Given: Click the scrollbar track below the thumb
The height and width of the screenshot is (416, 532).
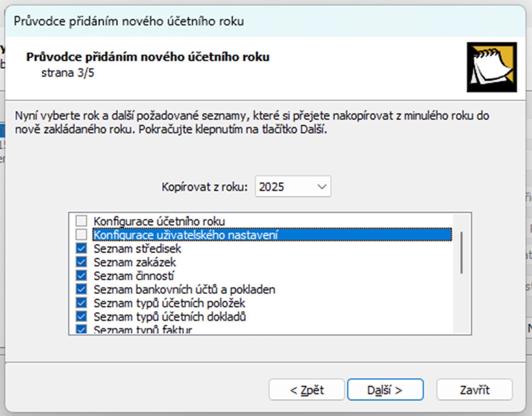Looking at the screenshot, I should click(461, 305).
